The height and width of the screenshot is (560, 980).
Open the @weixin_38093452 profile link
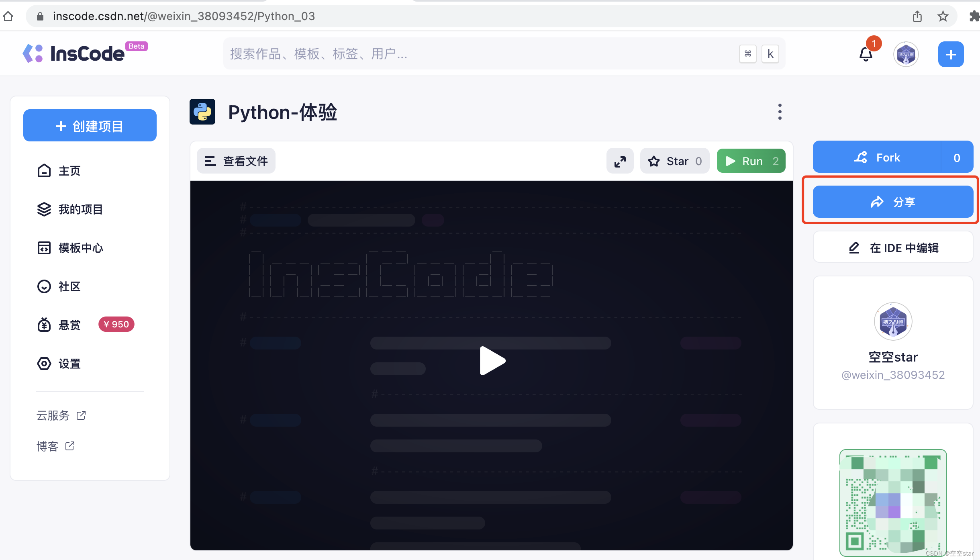(893, 374)
